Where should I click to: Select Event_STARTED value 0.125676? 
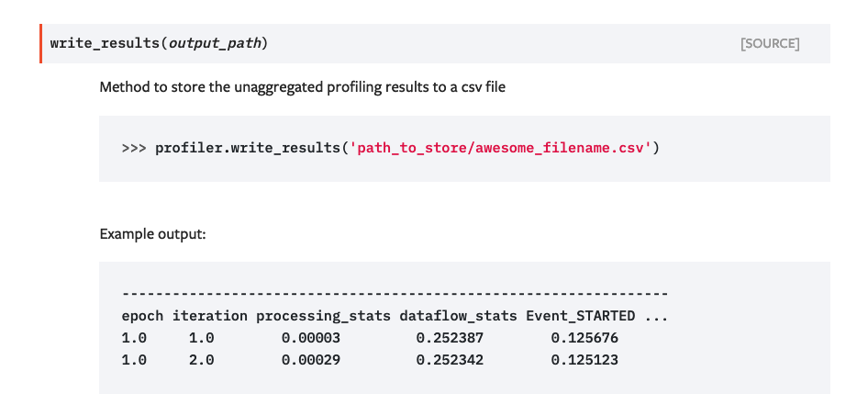tap(584, 338)
